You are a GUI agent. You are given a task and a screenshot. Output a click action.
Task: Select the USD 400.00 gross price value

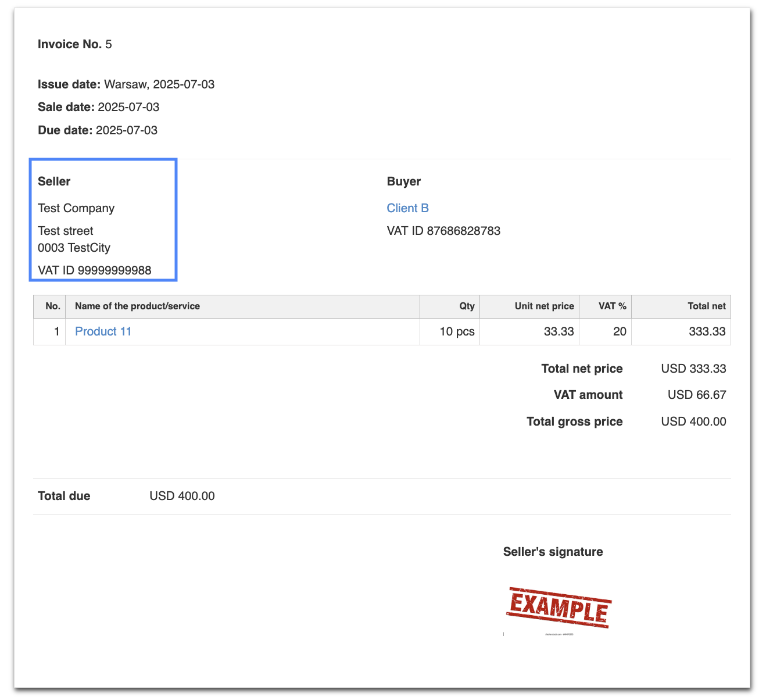click(693, 422)
